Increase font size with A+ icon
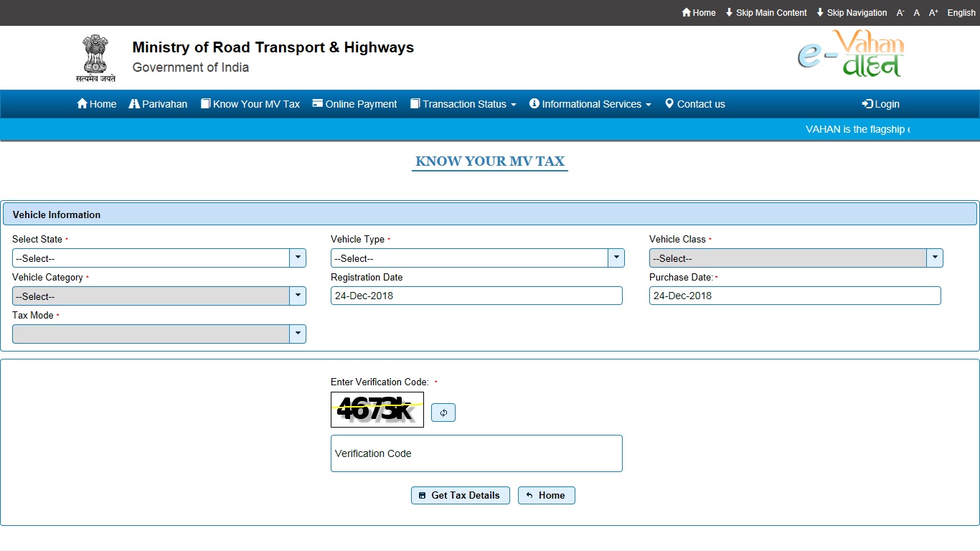Viewport: 980px width, 551px height. [x=933, y=13]
